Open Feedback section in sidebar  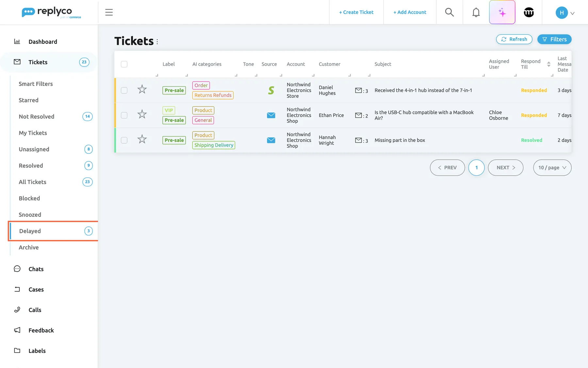pos(41,330)
